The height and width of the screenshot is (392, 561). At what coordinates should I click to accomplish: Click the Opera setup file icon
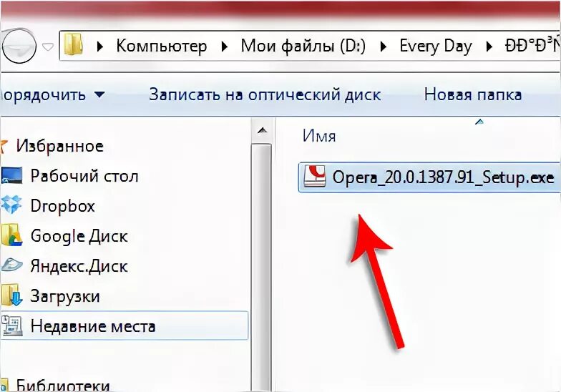315,176
